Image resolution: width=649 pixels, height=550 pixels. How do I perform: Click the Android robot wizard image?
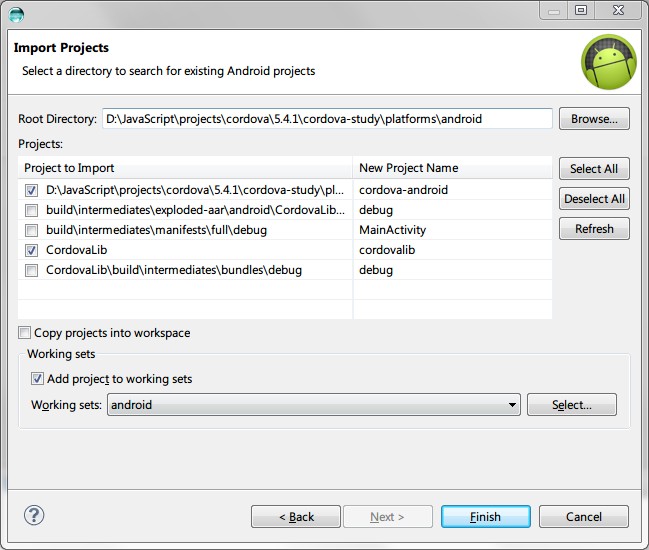608,62
